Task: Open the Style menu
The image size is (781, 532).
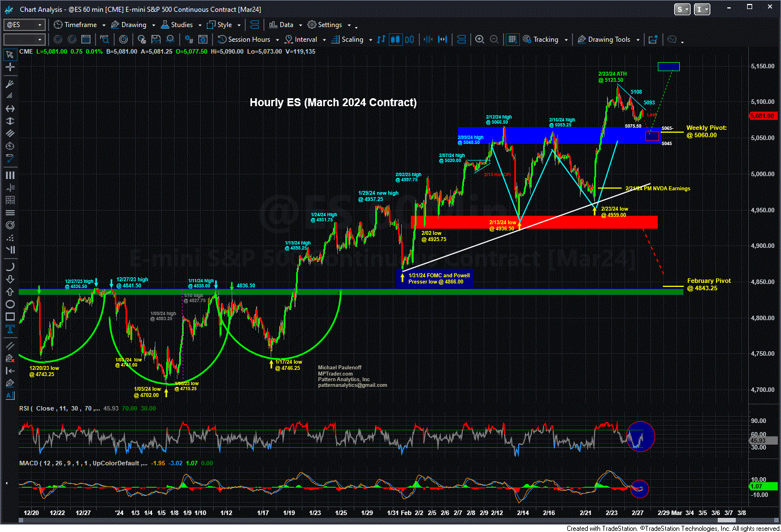Action: tap(220, 25)
